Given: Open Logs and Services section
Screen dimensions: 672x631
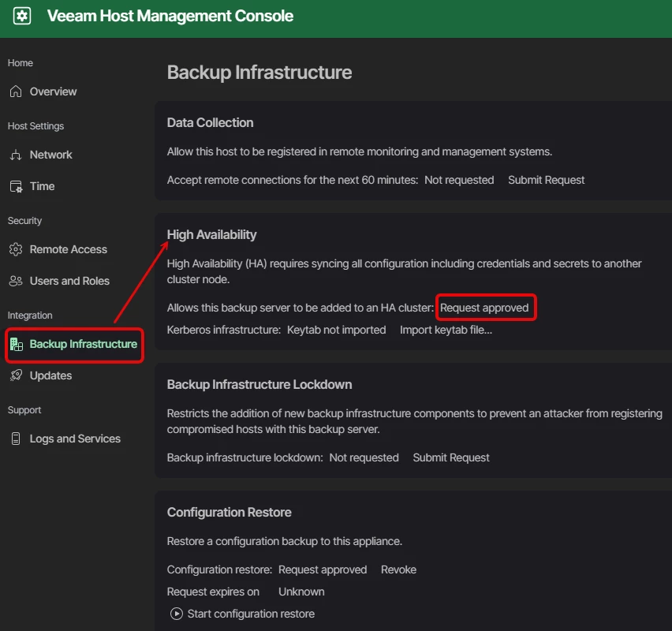Looking at the screenshot, I should click(75, 439).
